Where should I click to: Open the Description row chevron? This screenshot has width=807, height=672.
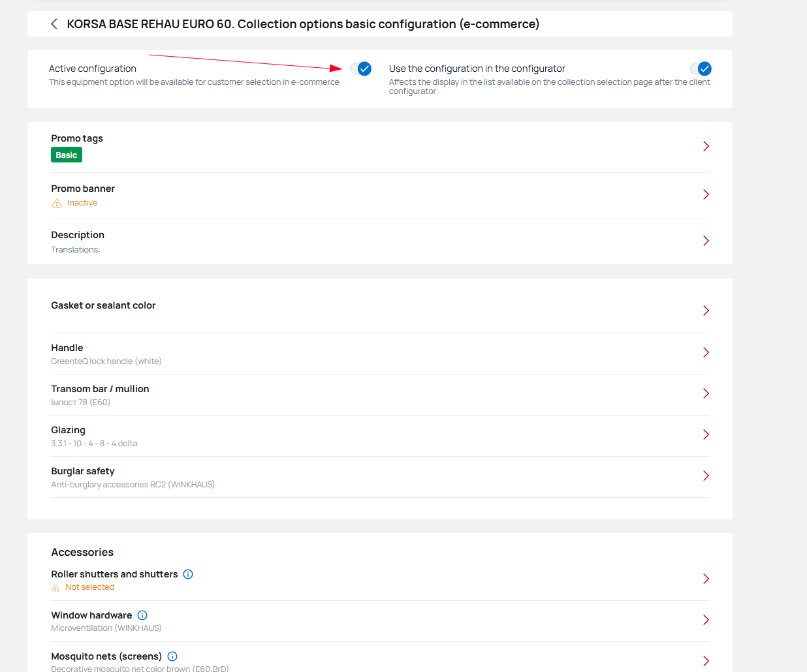pos(706,241)
